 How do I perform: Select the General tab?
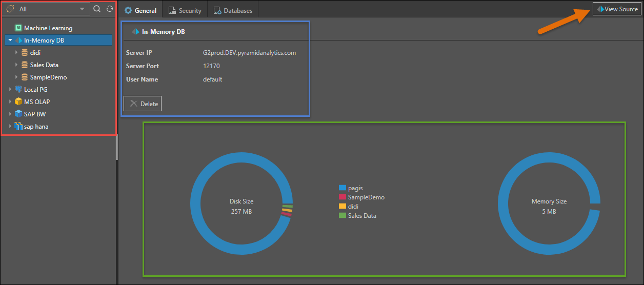point(140,10)
